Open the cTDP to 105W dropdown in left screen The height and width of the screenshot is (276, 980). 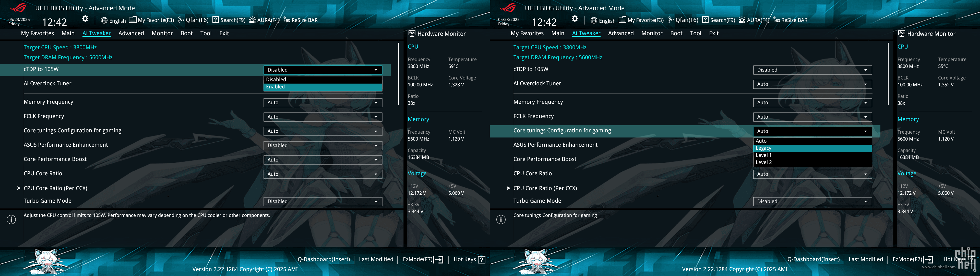[322, 70]
